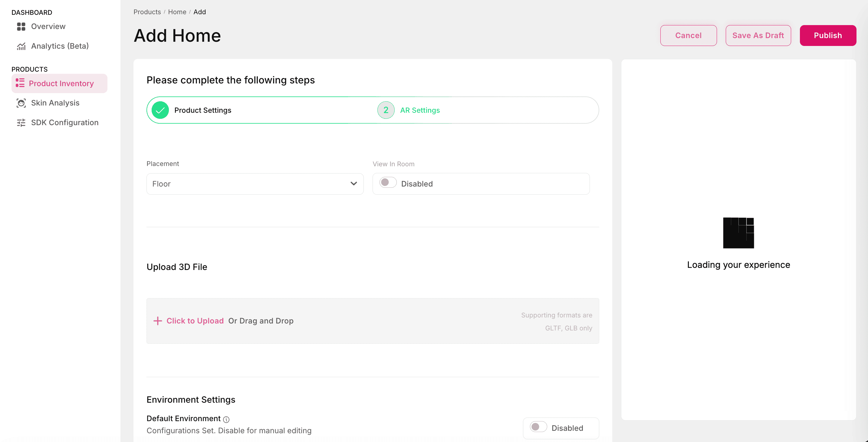Open the Skin Analysis menu item
This screenshot has height=442, width=868.
55,103
